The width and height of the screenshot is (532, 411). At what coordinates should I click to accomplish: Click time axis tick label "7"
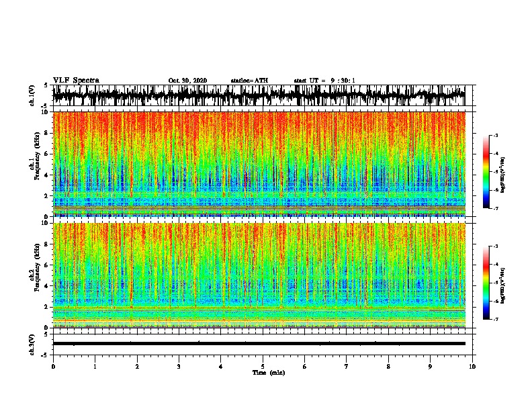[347, 367]
